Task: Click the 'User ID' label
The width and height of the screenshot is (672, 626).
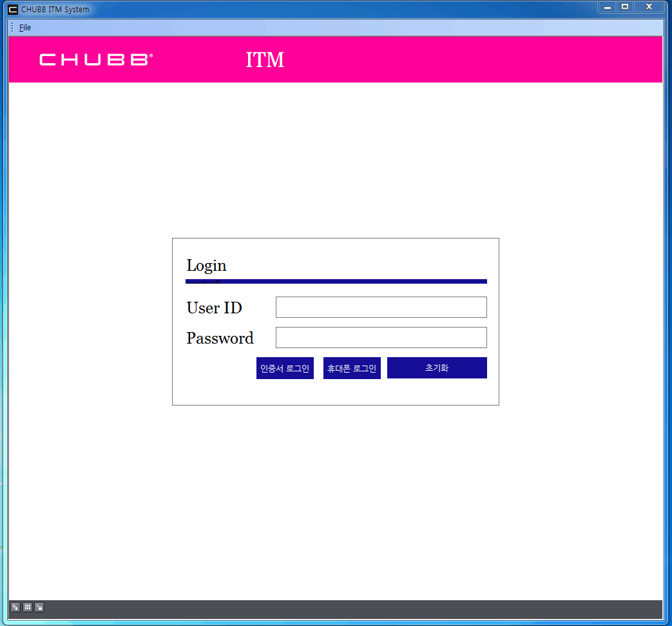Action: point(215,308)
